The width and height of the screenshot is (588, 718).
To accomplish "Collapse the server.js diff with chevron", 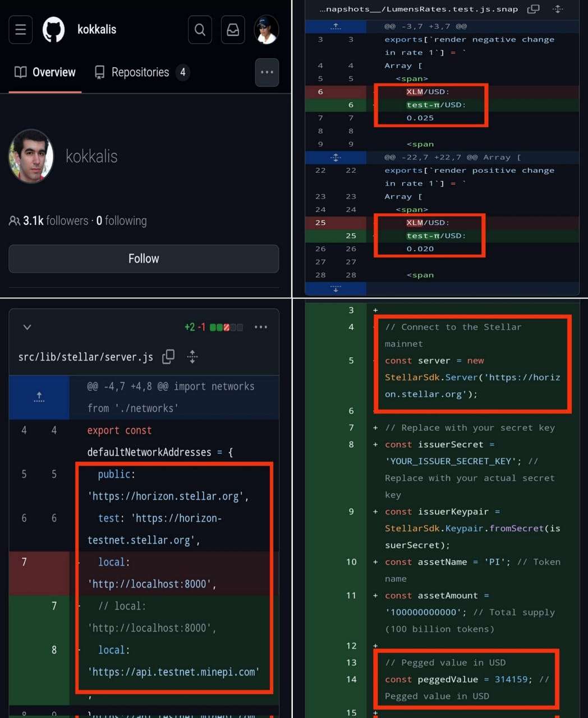I will point(27,327).
